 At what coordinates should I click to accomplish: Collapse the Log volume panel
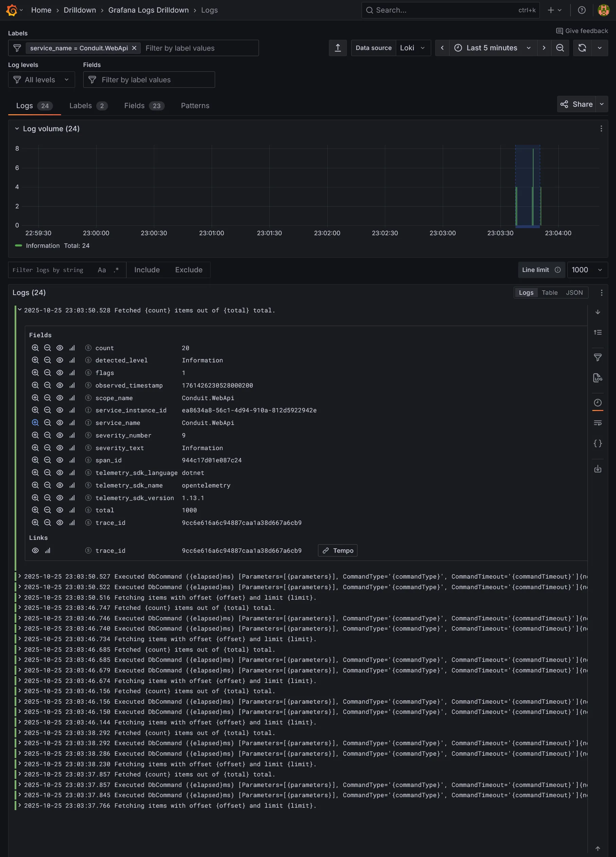tap(17, 129)
